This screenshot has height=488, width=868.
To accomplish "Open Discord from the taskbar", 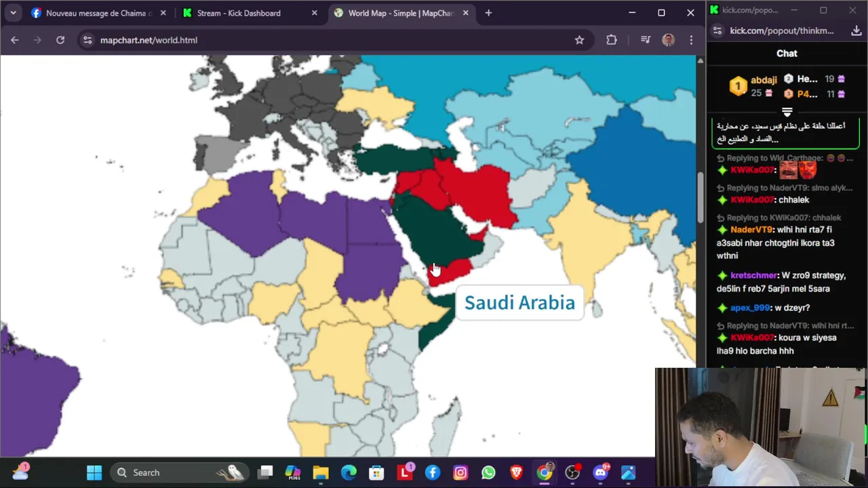I will [600, 472].
